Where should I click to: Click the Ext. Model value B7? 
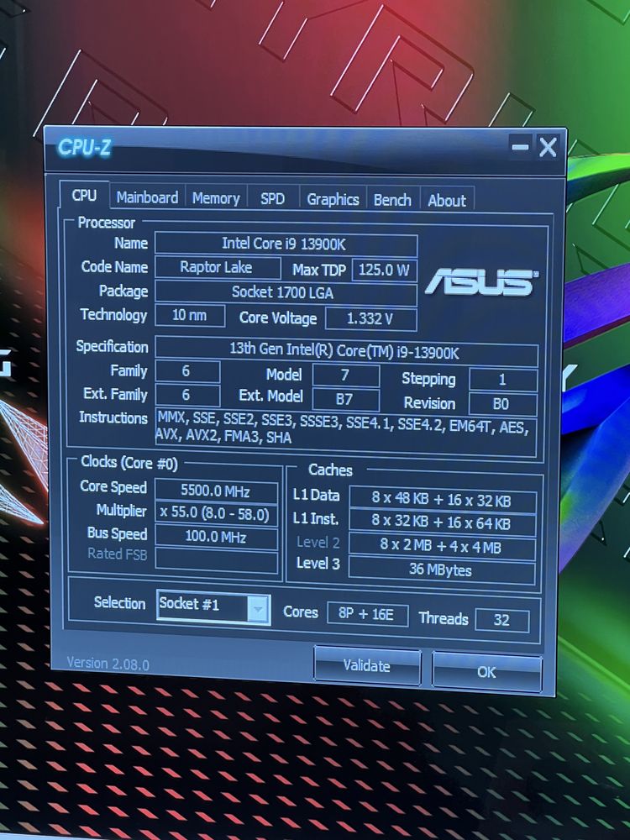(x=345, y=400)
